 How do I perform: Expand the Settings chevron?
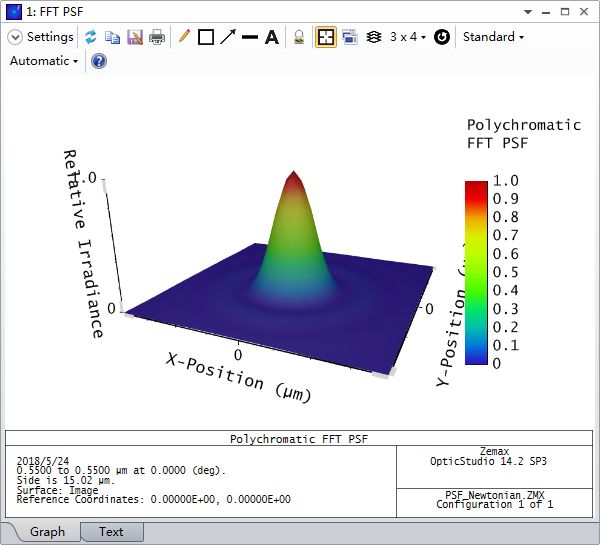coord(15,37)
